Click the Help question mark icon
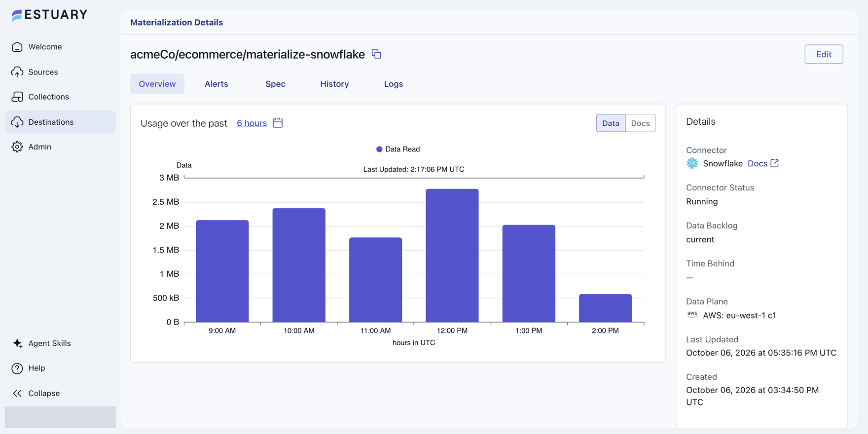 (x=17, y=368)
